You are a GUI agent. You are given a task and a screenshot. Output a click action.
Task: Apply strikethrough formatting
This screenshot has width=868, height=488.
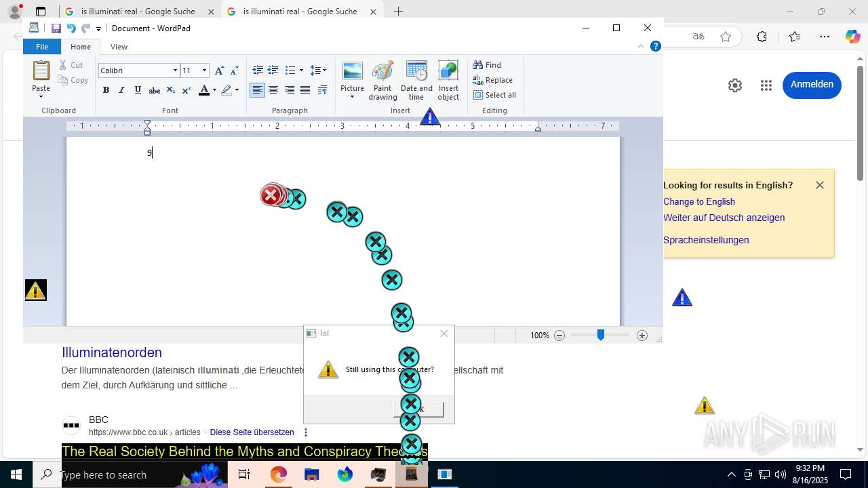(154, 90)
